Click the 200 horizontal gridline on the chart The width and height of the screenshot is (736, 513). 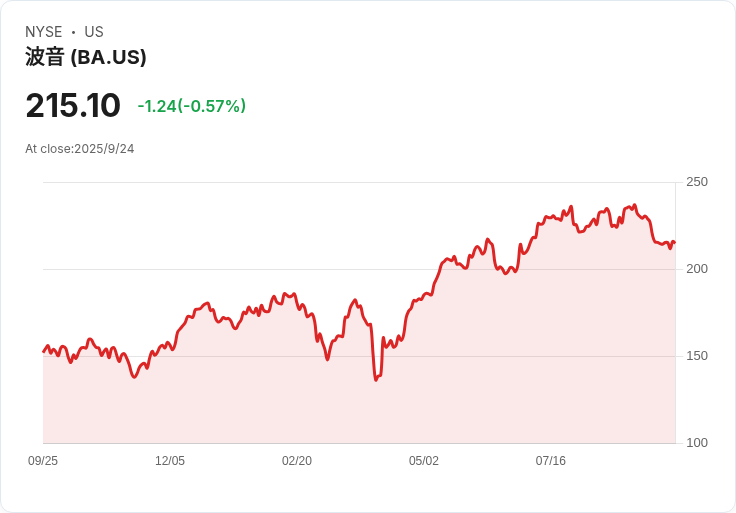click(250, 269)
